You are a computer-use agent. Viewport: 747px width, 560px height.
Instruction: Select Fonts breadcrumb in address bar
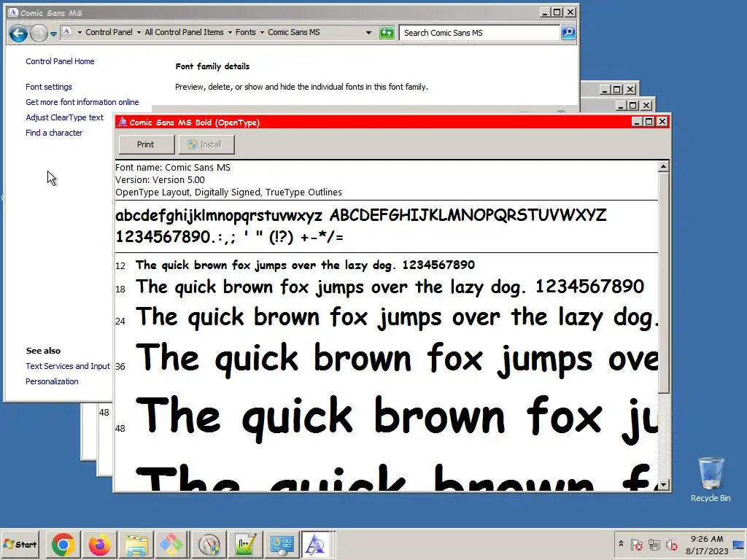tap(245, 32)
